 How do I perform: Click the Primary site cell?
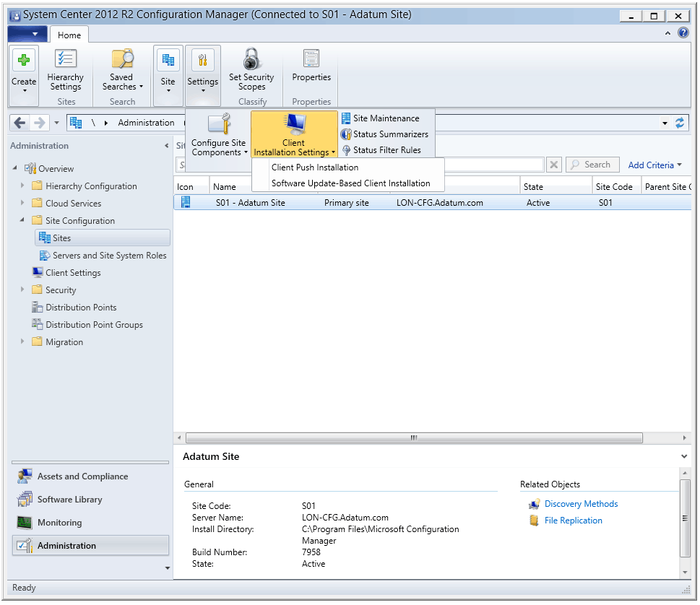[347, 203]
